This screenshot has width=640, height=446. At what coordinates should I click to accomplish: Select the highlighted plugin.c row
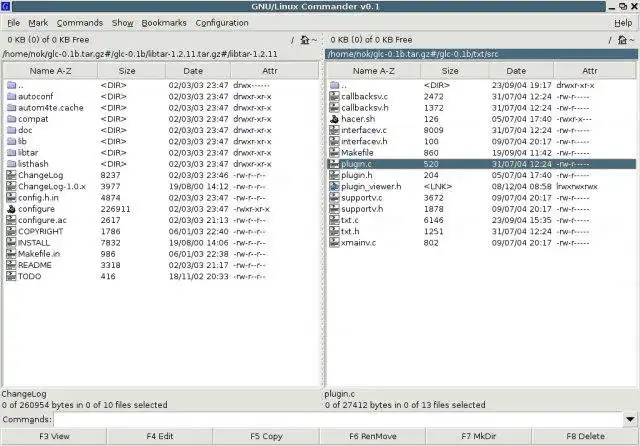point(482,164)
